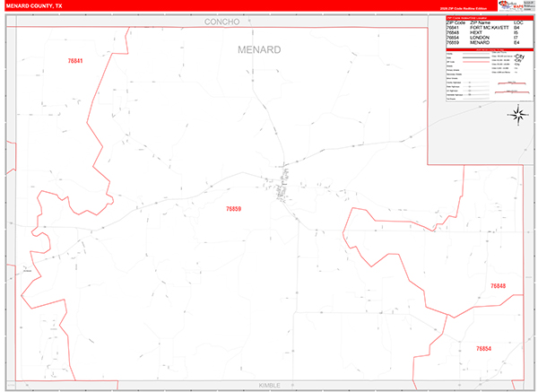Click the largest "City" sample in legend

pyautogui.click(x=519, y=57)
